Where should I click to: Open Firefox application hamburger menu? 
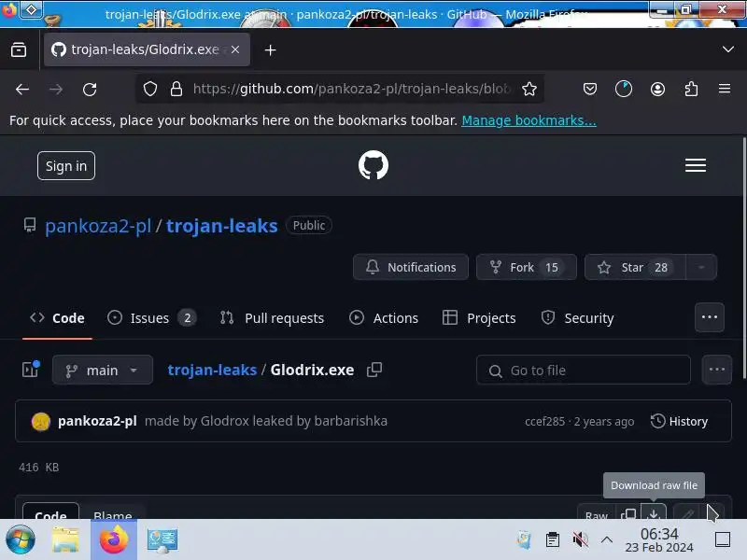tap(725, 89)
